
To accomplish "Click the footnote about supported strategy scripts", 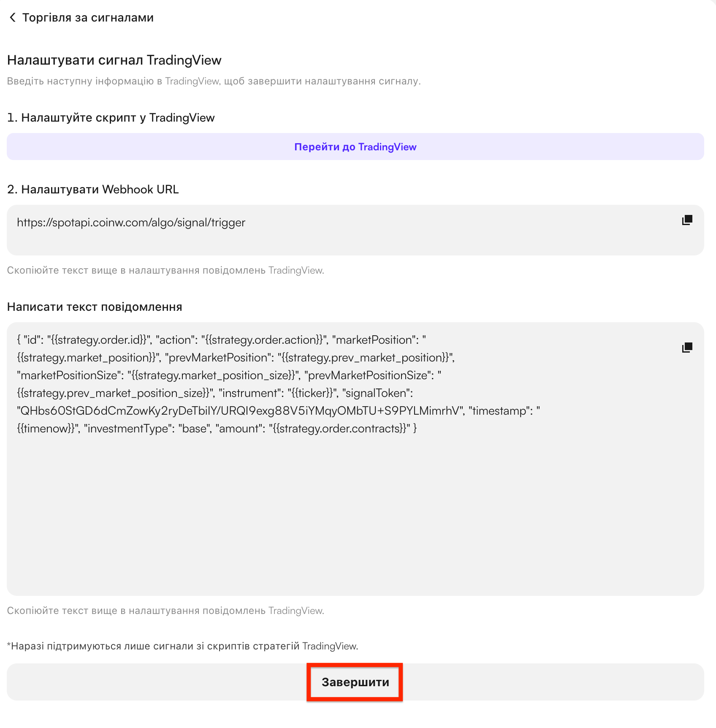I will (x=182, y=646).
